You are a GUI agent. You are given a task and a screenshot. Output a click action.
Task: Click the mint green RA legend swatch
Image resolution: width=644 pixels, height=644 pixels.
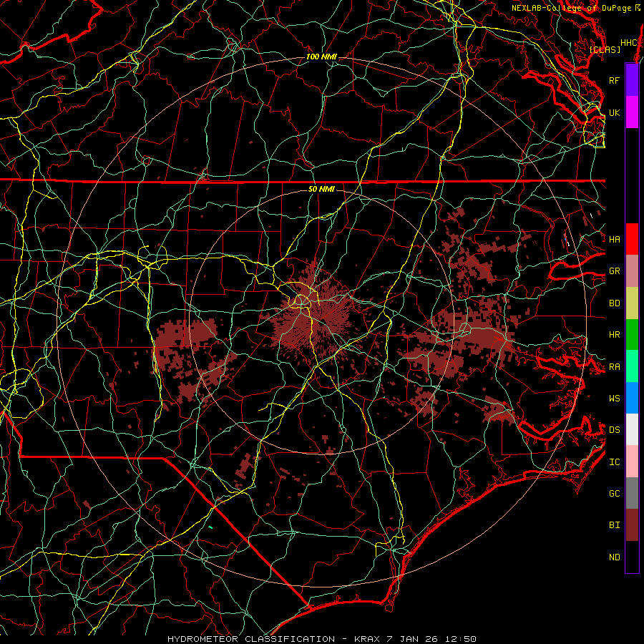(x=632, y=366)
